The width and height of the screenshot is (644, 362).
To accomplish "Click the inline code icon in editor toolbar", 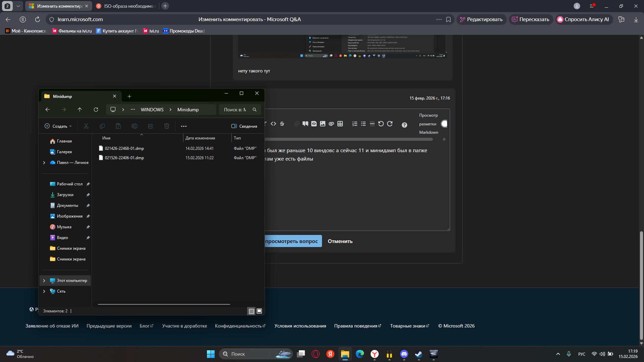I will coord(273,124).
